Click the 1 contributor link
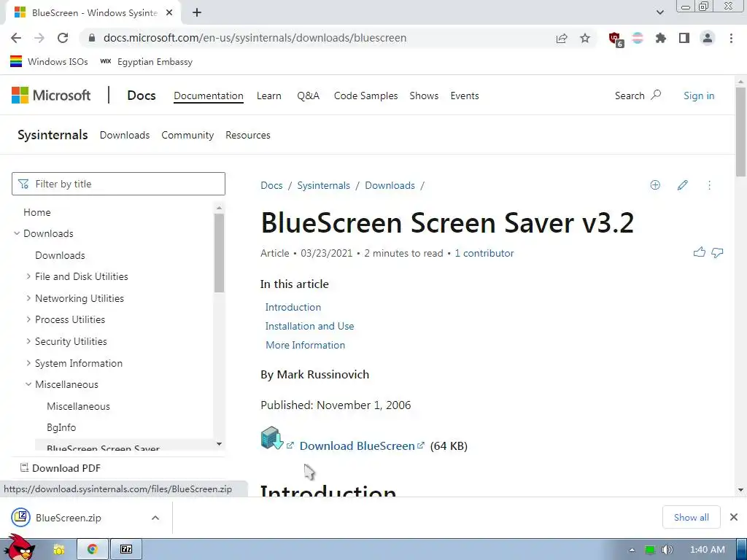Viewport: 747px width, 560px height. pos(484,253)
